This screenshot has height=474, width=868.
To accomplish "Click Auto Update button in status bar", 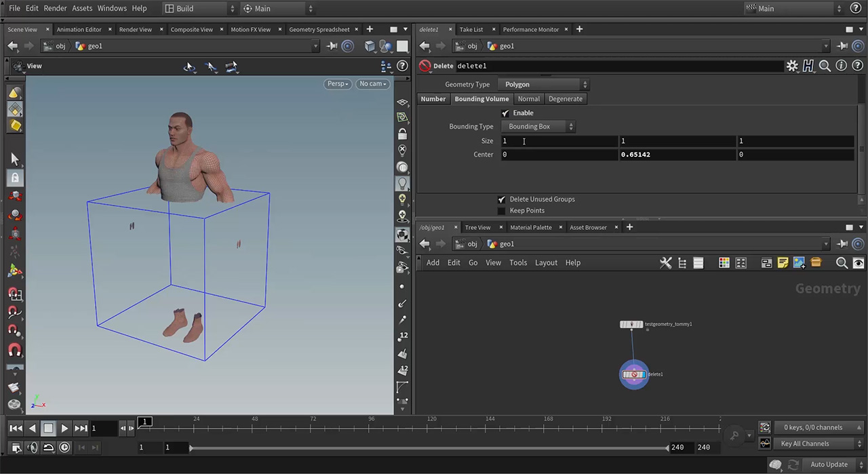I will click(829, 465).
